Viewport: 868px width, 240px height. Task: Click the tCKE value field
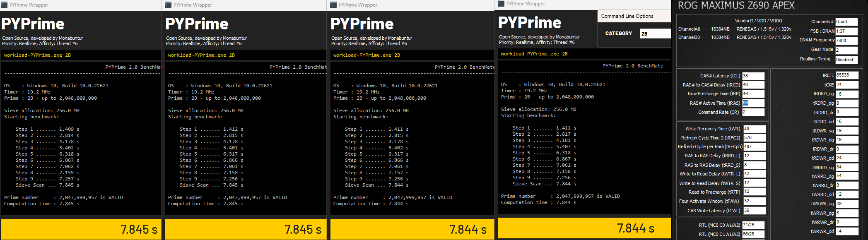coord(847,85)
